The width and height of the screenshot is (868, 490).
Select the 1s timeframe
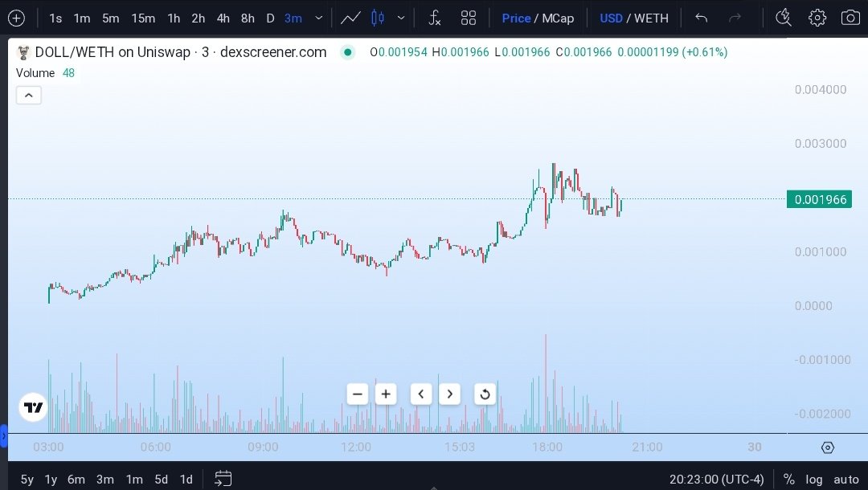tap(55, 18)
